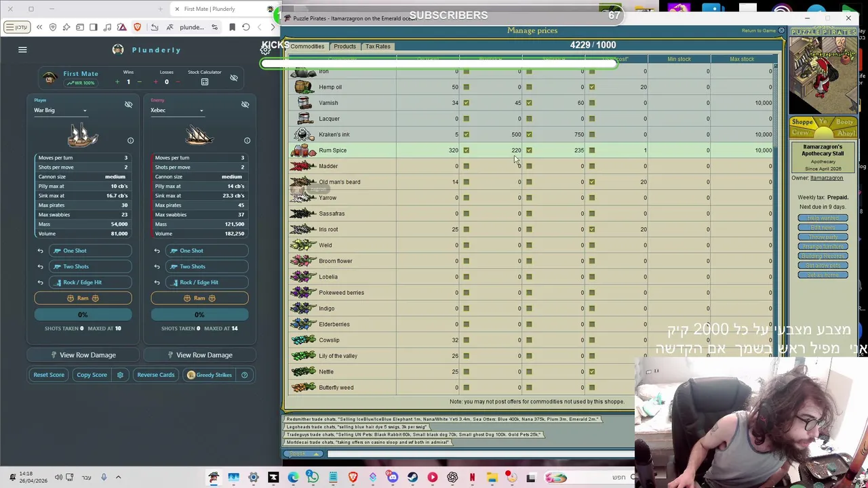868x488 pixels.
Task: Click the Reverse Cards button
Action: (156, 375)
